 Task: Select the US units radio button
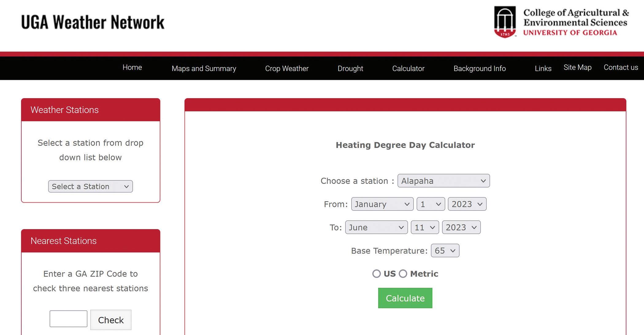tap(377, 274)
